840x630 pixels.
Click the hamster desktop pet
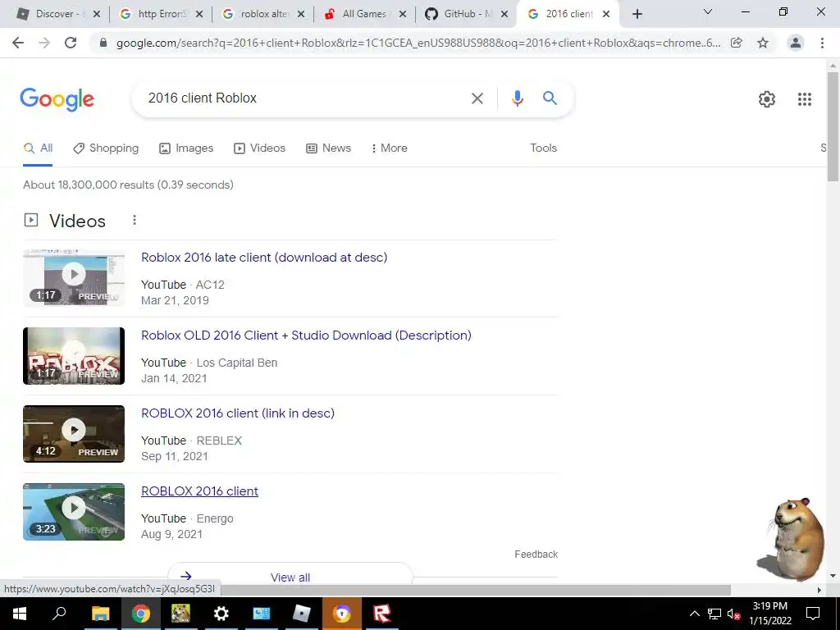(x=792, y=539)
